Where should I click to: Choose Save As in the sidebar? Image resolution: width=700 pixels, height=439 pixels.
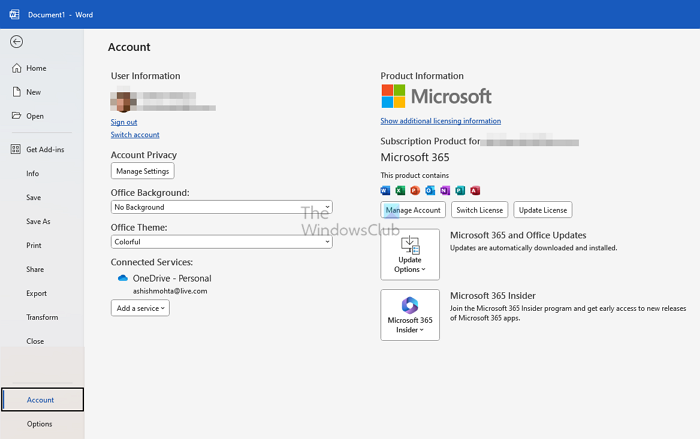[x=38, y=222]
